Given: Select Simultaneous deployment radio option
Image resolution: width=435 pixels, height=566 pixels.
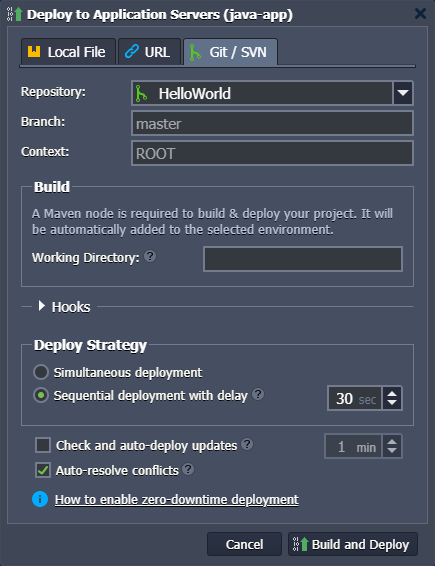Looking at the screenshot, I should (41, 372).
